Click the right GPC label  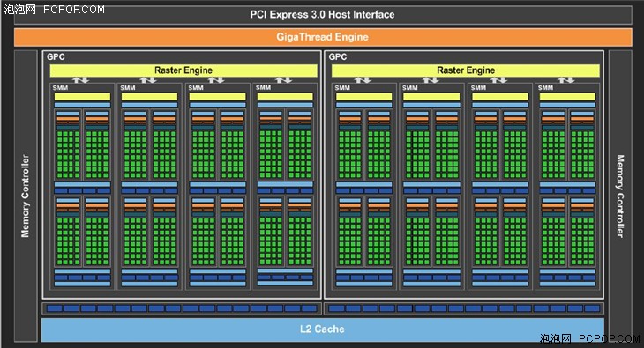point(338,56)
